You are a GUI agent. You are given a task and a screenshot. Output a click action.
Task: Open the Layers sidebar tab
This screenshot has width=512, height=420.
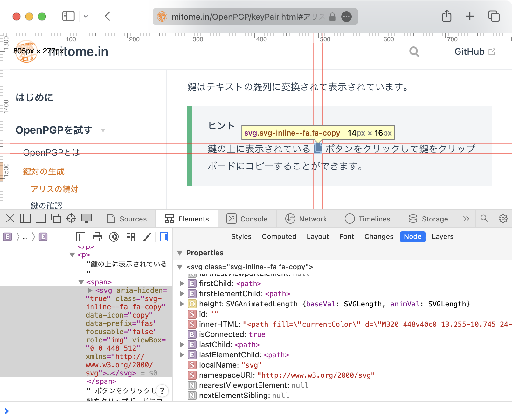click(x=443, y=237)
